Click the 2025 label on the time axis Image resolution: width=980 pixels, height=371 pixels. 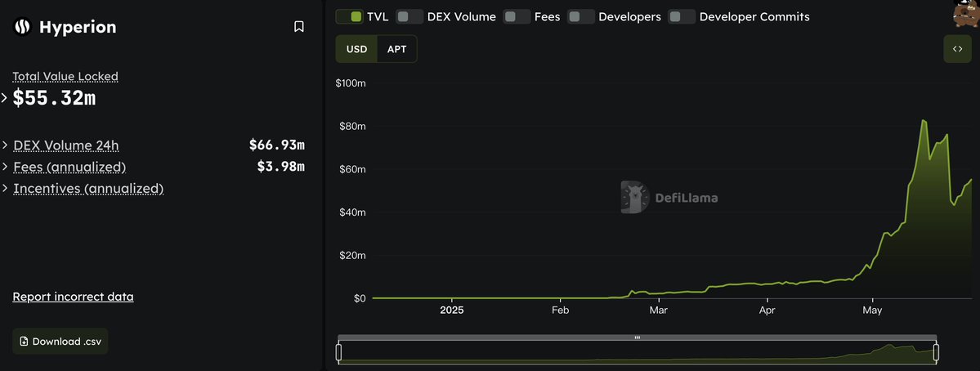452,310
